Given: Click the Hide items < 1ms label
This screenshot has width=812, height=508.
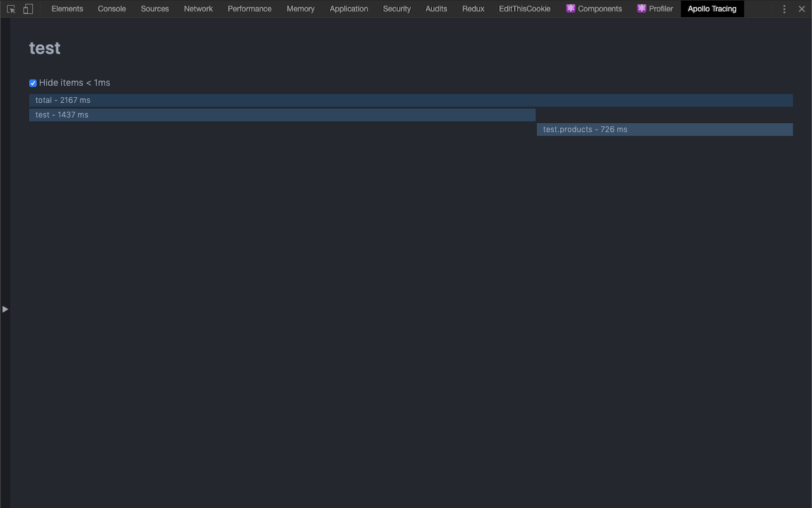Looking at the screenshot, I should click(75, 83).
